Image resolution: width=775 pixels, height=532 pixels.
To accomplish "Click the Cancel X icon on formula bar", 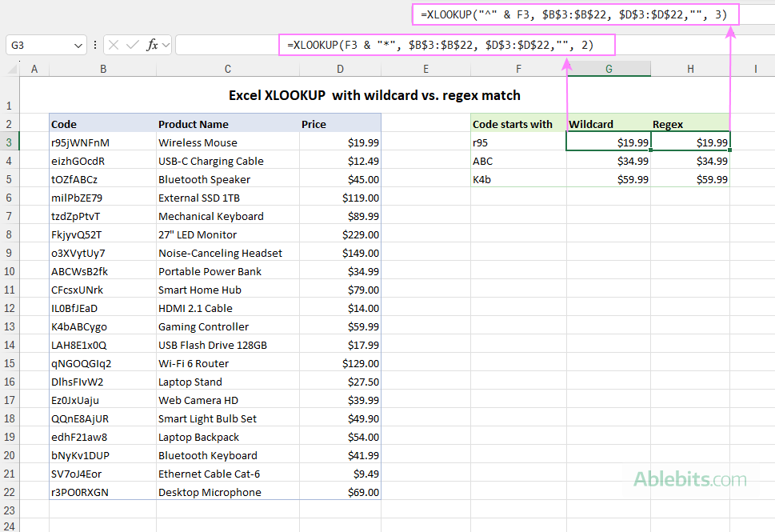I will click(114, 45).
